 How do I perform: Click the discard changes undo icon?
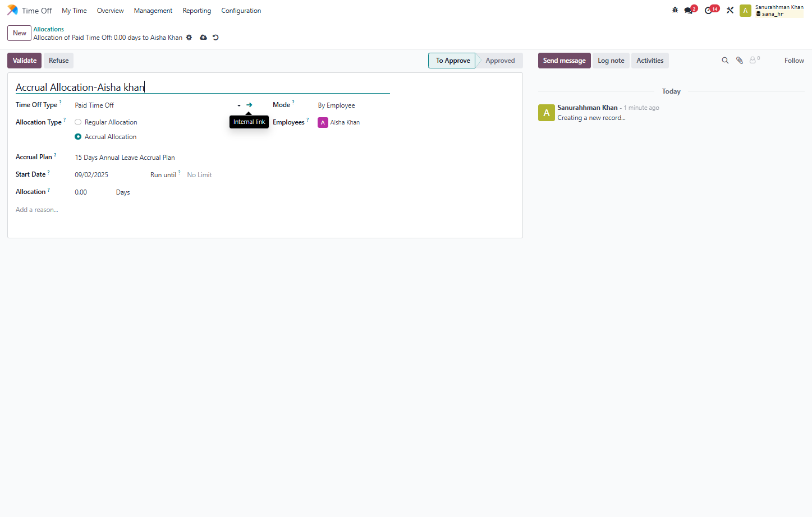click(x=215, y=38)
